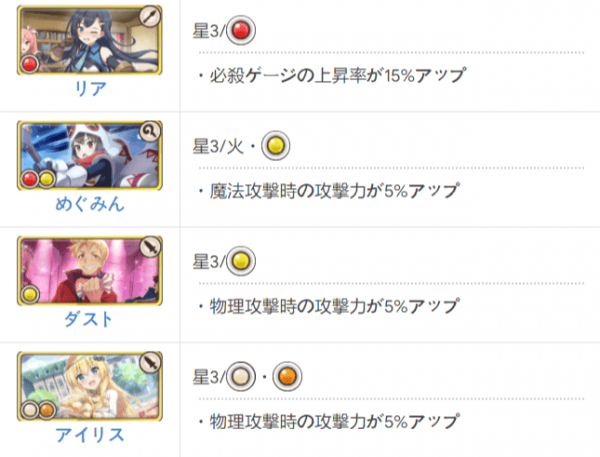Open the アイリス character link
The width and height of the screenshot is (600, 457).
[x=90, y=435]
